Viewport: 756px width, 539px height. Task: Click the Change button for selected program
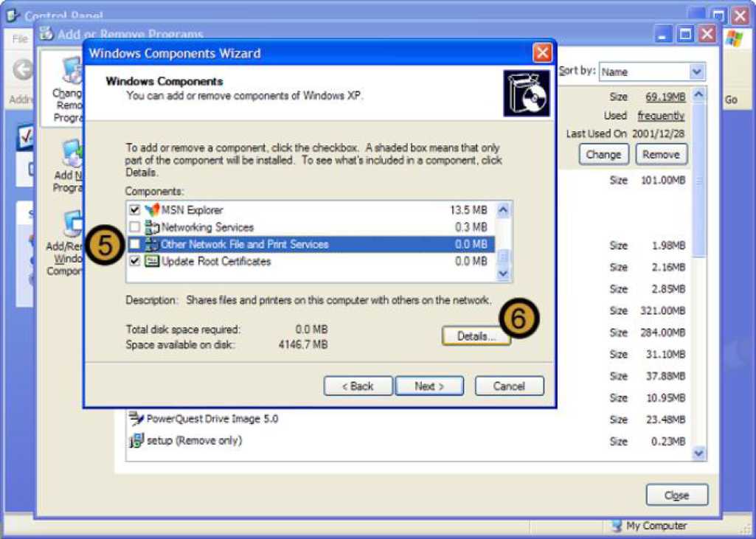point(603,155)
